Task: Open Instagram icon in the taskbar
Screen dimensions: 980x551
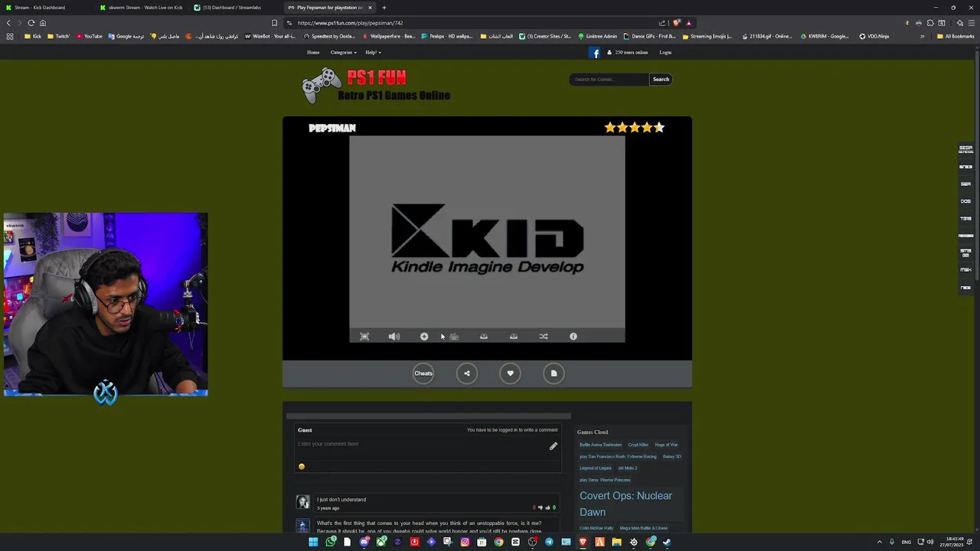Action: click(465, 542)
